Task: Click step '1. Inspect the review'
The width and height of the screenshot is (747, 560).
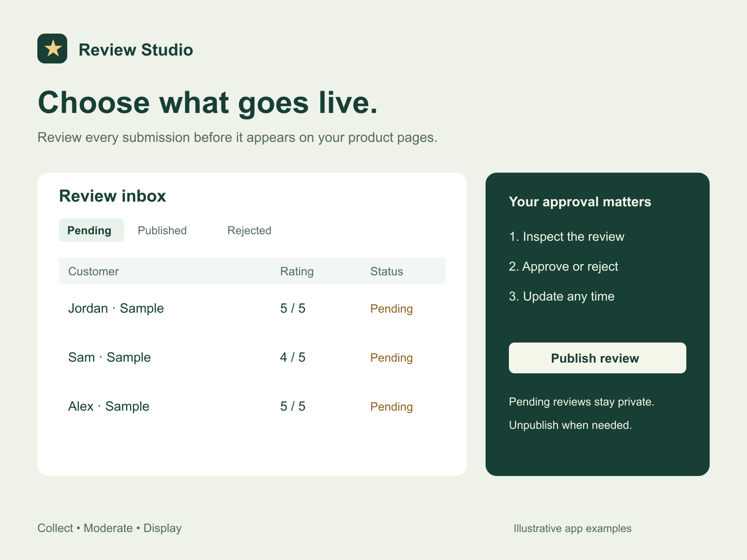Action: point(566,237)
